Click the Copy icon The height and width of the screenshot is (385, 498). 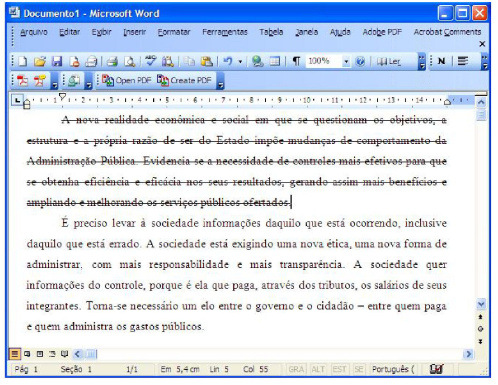click(x=189, y=61)
